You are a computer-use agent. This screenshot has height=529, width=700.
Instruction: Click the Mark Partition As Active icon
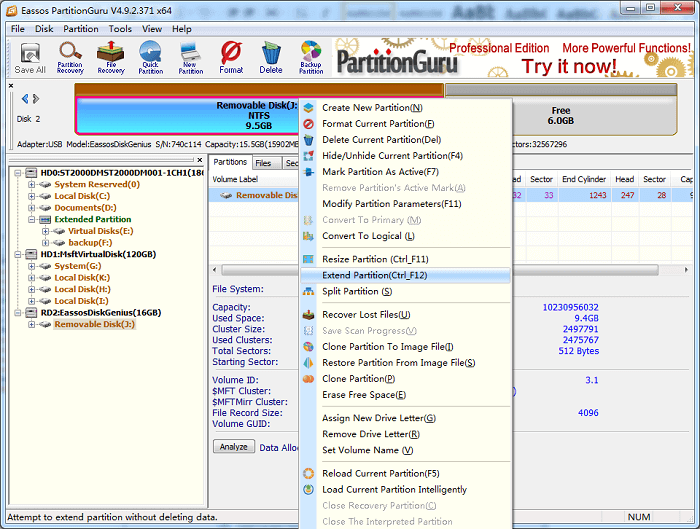[x=308, y=172]
